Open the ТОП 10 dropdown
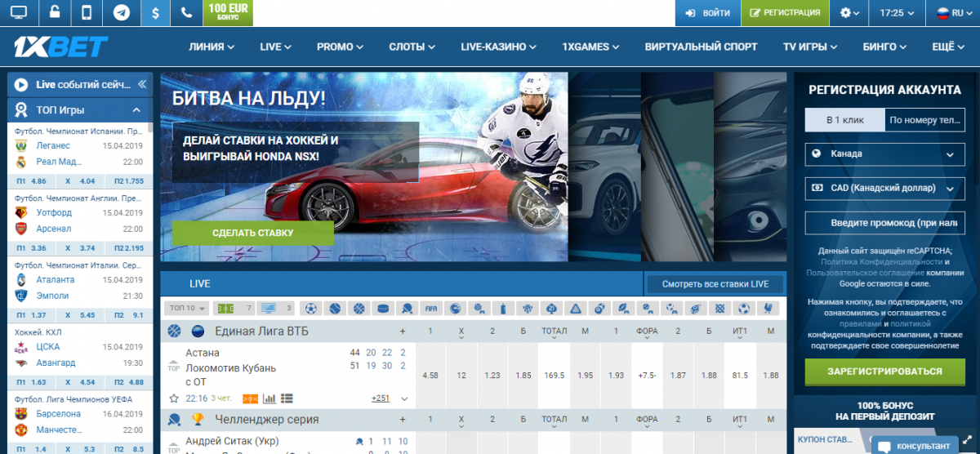This screenshot has width=980, height=454. [x=187, y=309]
